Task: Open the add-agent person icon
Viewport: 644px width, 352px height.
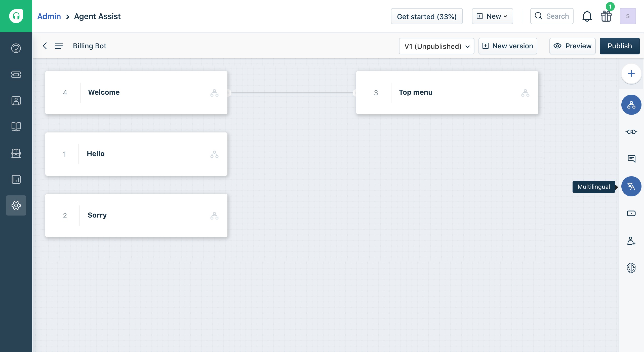Action: click(x=631, y=241)
